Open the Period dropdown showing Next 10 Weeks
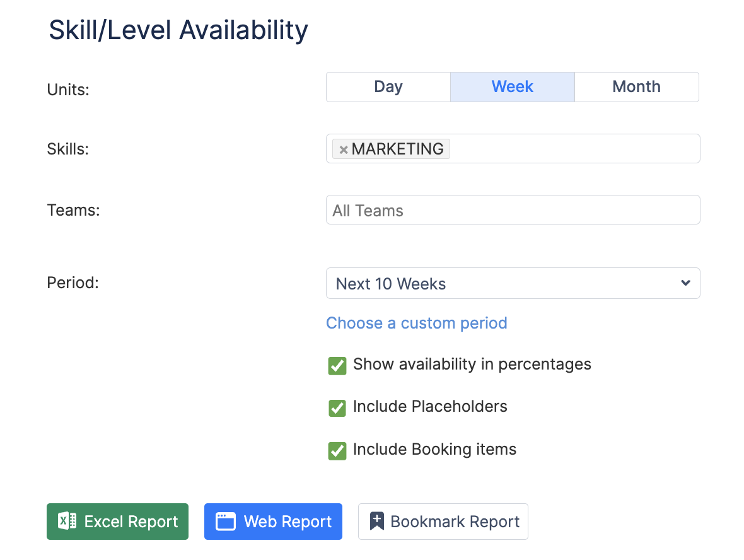This screenshot has height=560, width=744. pyautogui.click(x=504, y=284)
